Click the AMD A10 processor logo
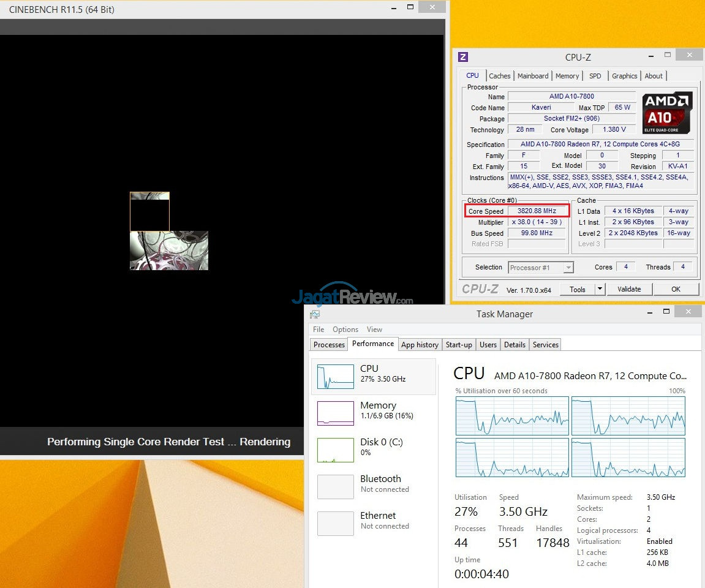 click(x=667, y=113)
